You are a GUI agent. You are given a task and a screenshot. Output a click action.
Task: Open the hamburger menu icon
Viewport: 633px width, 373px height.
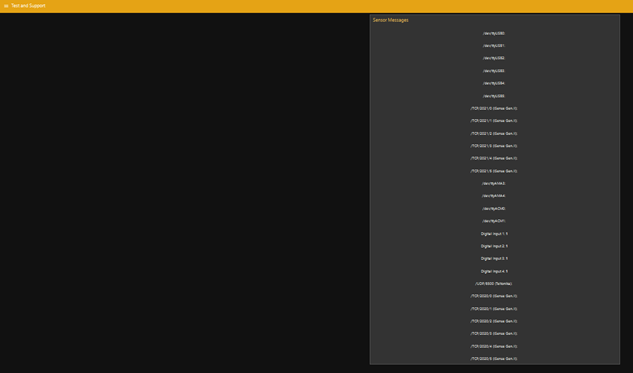6,6
